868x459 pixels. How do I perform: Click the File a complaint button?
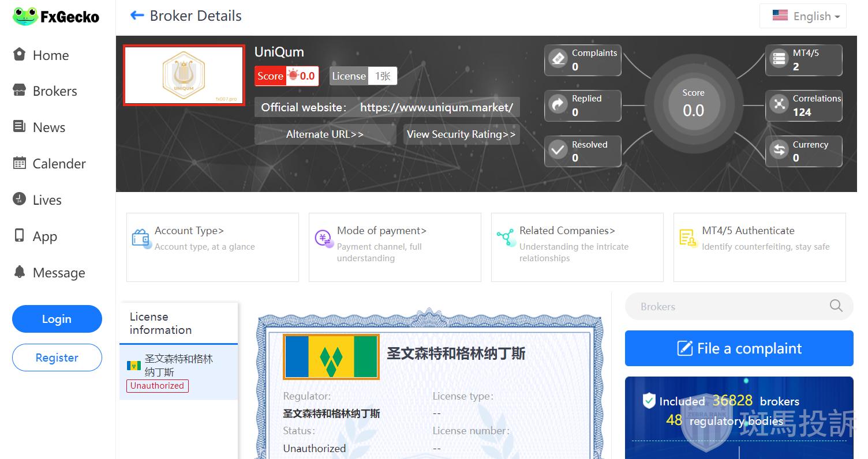pyautogui.click(x=739, y=348)
